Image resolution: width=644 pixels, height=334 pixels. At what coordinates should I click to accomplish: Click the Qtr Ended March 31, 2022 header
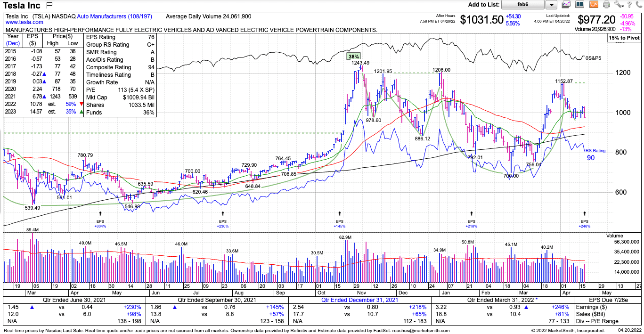503,300
